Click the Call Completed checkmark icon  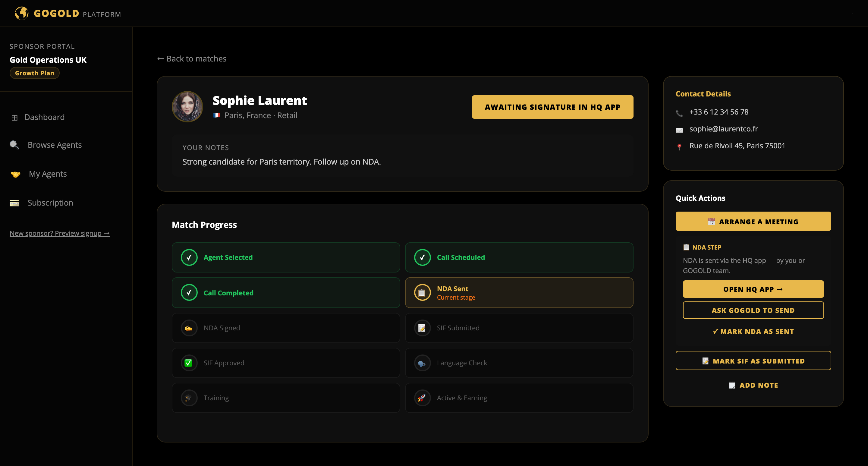coord(189,292)
